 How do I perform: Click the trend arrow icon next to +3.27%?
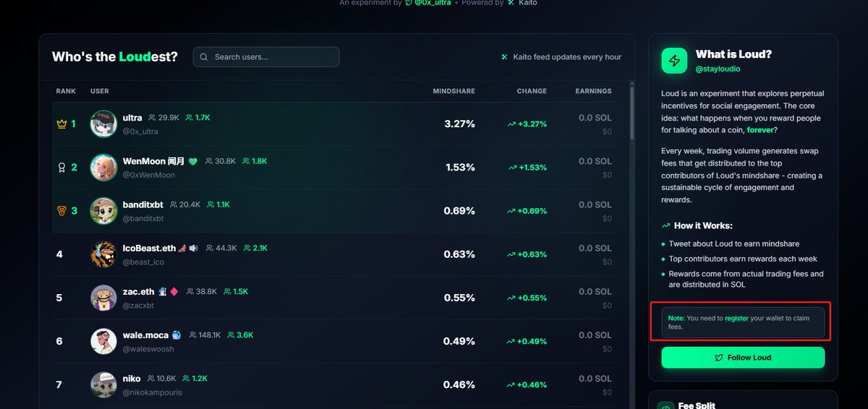[x=511, y=124]
